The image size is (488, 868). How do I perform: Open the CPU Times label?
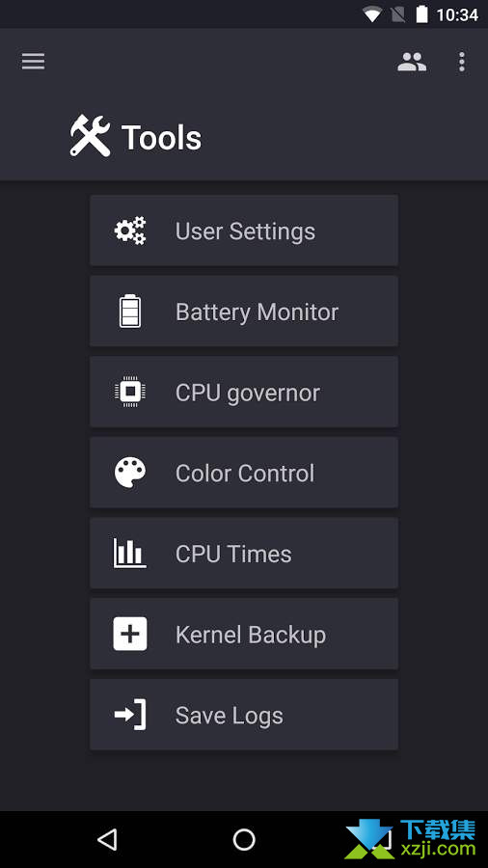[233, 555]
